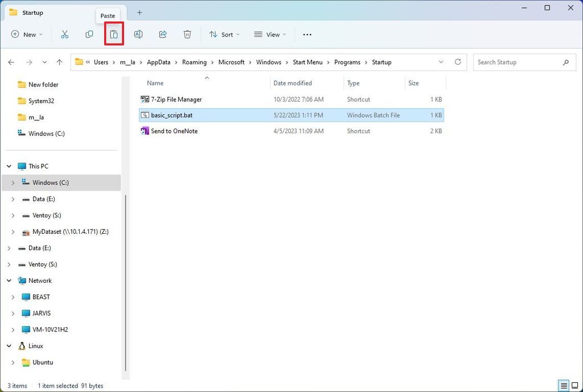Click the highlighted Paste icon
583x392 pixels.
click(x=113, y=34)
